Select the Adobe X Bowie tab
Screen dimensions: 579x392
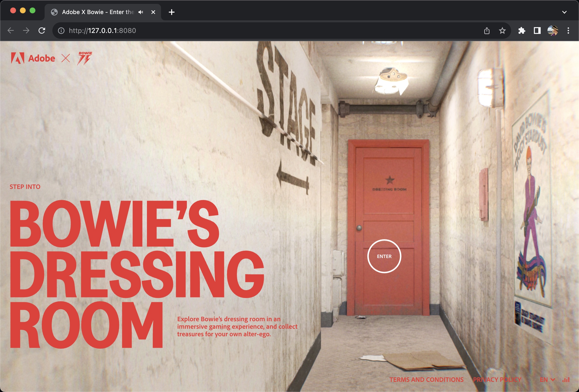click(98, 12)
